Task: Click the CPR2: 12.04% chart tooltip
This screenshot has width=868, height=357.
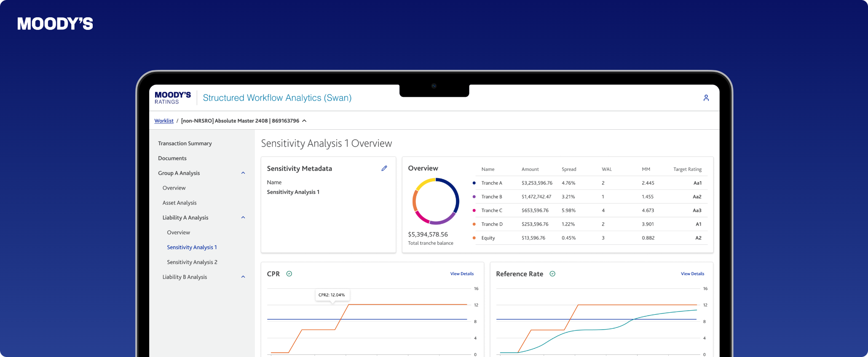Action: click(332, 295)
